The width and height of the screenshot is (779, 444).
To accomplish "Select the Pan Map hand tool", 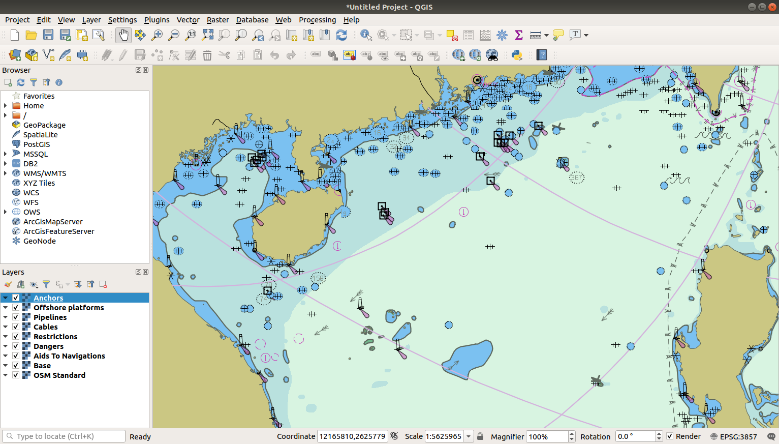I will coord(124,35).
